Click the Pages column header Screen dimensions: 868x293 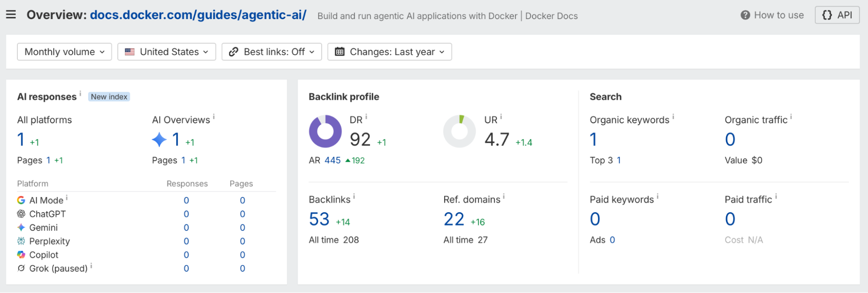[x=241, y=184]
